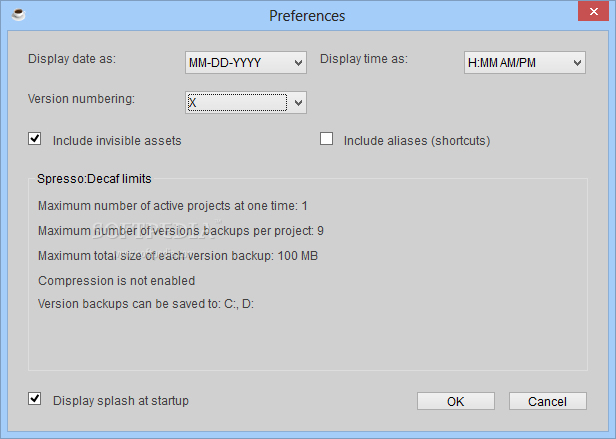This screenshot has width=616, height=439.
Task: Disable Display splash at startup checkbox
Action: coord(35,399)
